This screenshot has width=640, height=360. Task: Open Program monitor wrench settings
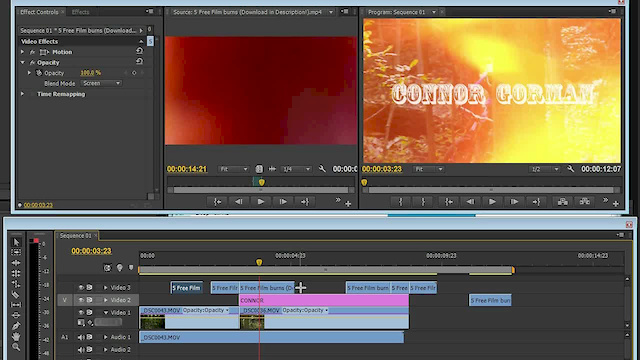tap(571, 169)
